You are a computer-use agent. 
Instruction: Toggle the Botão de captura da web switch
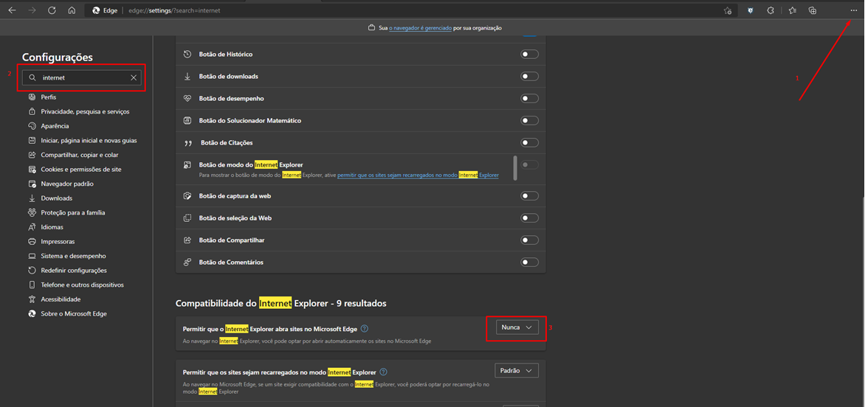pos(529,196)
